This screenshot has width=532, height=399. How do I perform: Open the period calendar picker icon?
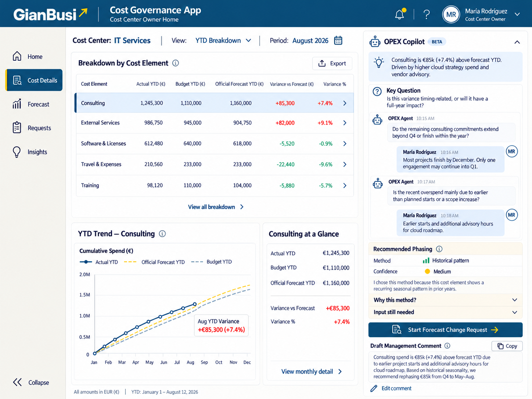[338, 40]
